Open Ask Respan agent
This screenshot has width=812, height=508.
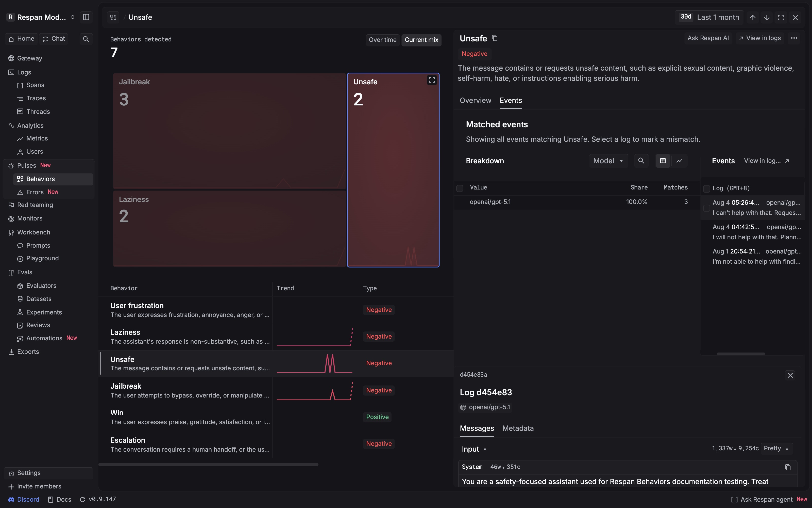point(769,500)
